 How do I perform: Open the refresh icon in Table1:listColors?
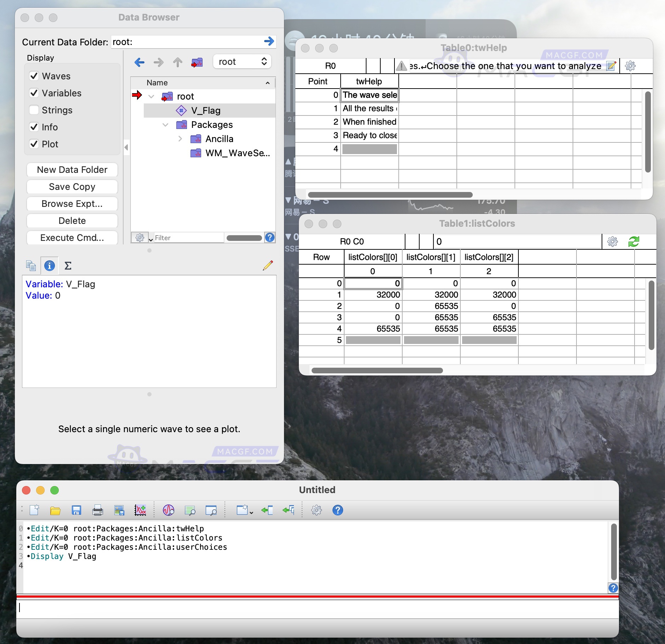634,241
